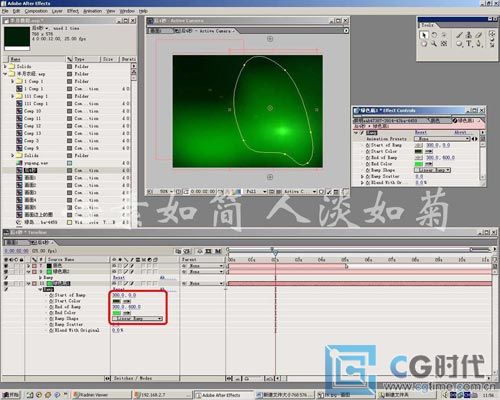Choose the Eraser tool in Tools palette
Image resolution: width=500 pixels, height=400 pixels.
pyautogui.click(x=479, y=35)
